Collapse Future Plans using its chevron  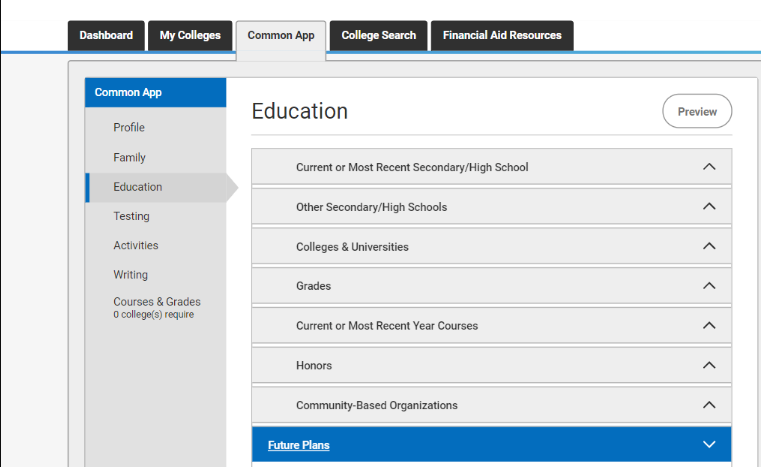click(709, 445)
